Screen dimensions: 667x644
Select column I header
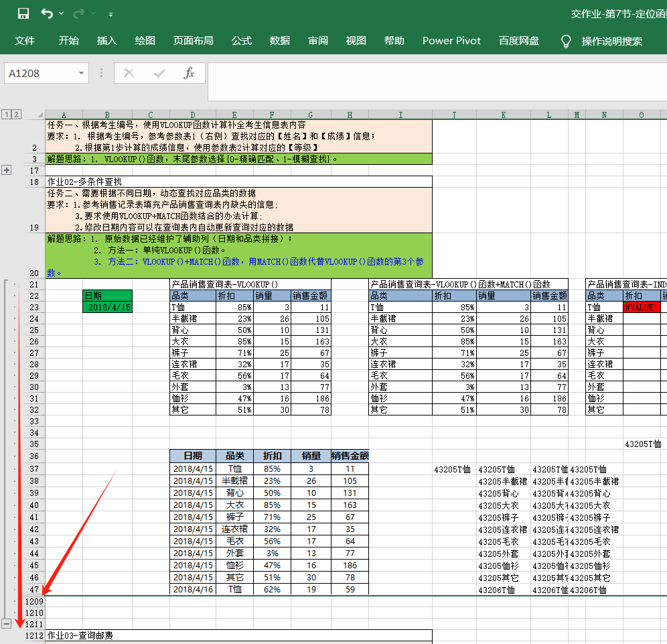pos(400,115)
